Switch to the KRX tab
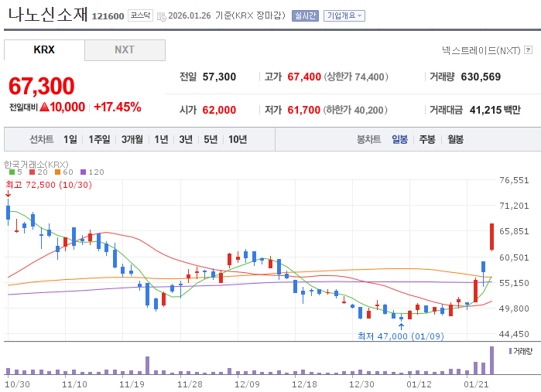The width and height of the screenshot is (541, 392). coord(44,49)
